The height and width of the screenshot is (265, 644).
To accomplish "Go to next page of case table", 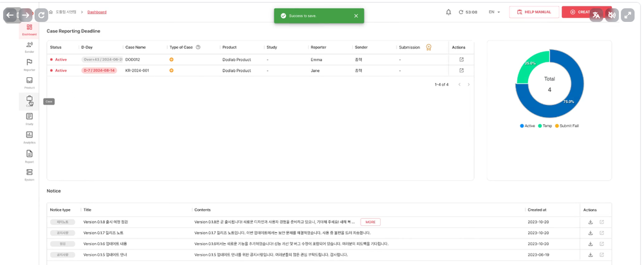I will (x=468, y=84).
